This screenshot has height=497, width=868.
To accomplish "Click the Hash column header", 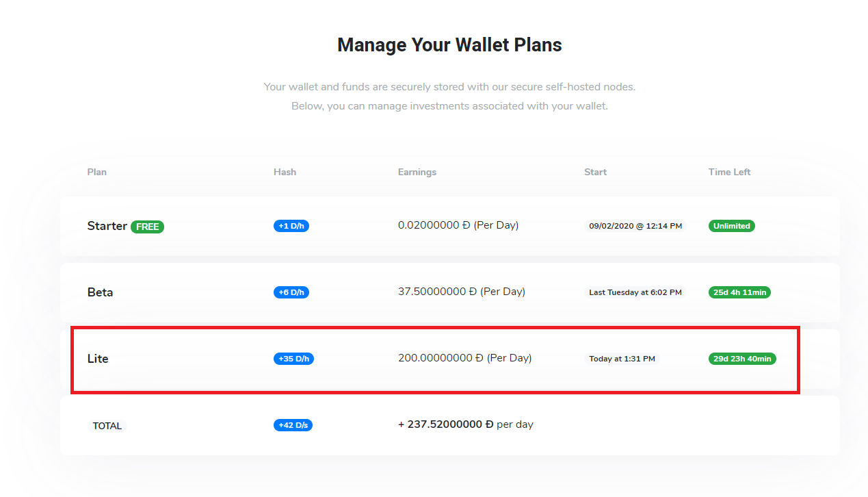I will click(x=285, y=172).
